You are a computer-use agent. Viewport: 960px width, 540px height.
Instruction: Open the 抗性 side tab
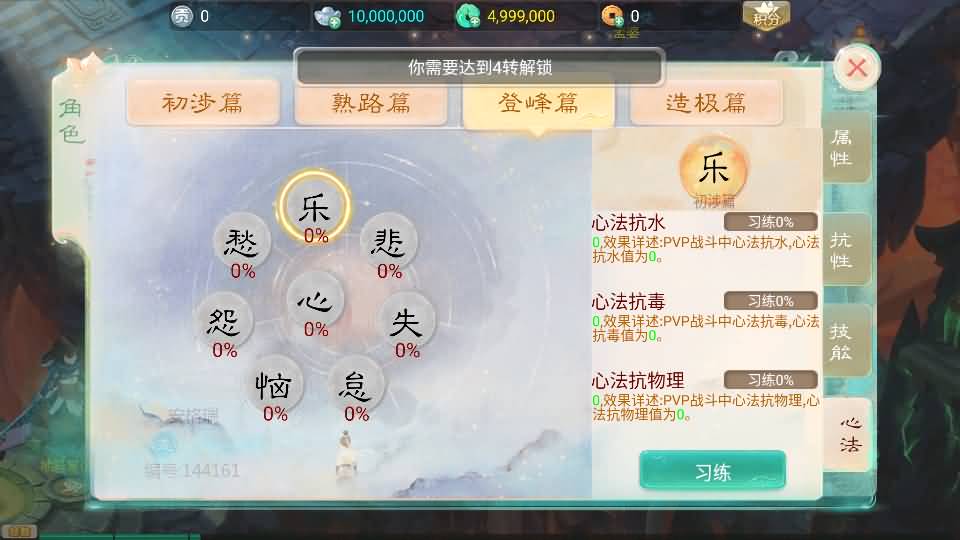point(846,249)
